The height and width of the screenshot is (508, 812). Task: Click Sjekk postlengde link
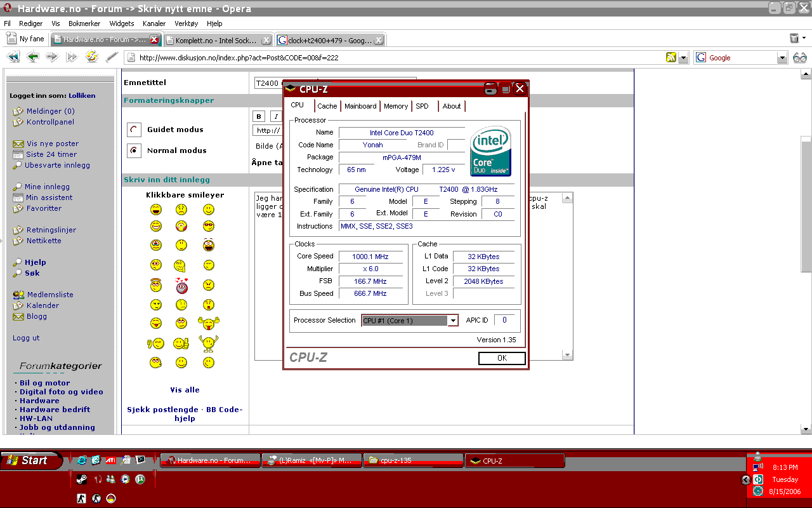click(x=162, y=410)
